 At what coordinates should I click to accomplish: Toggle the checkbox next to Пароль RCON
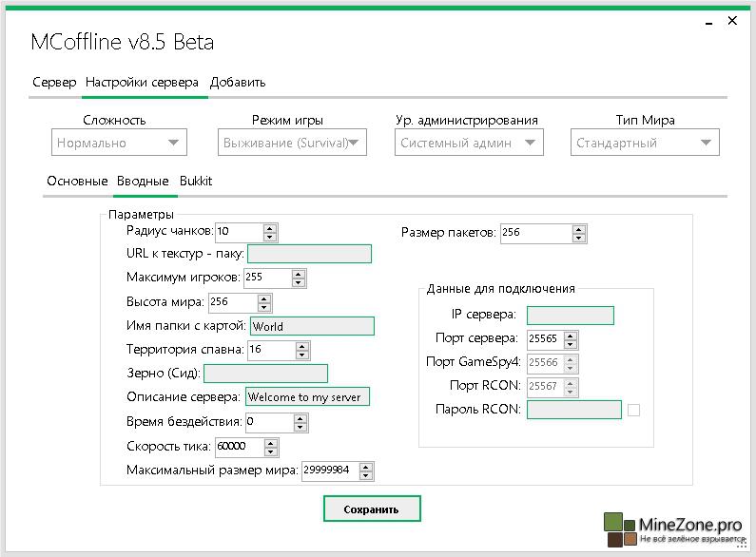(x=633, y=410)
